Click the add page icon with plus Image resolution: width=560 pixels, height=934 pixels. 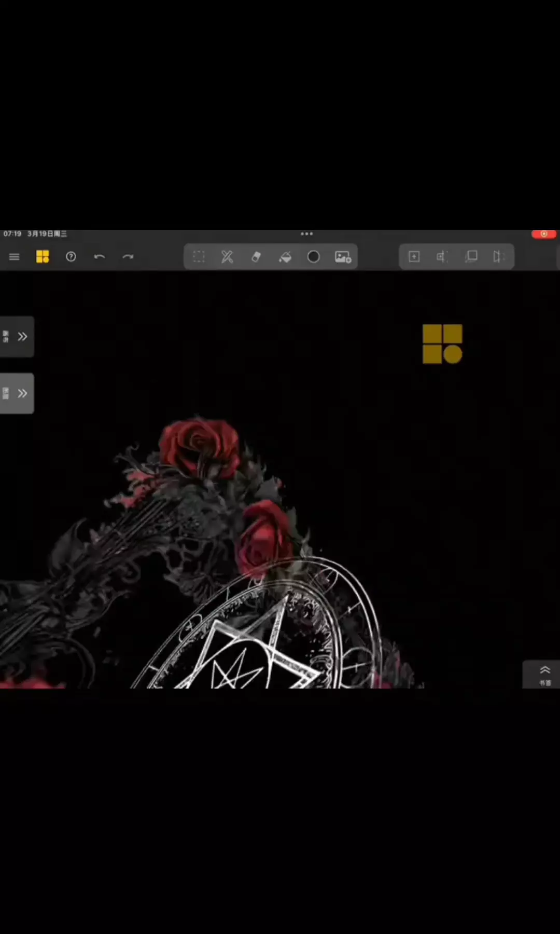point(414,257)
